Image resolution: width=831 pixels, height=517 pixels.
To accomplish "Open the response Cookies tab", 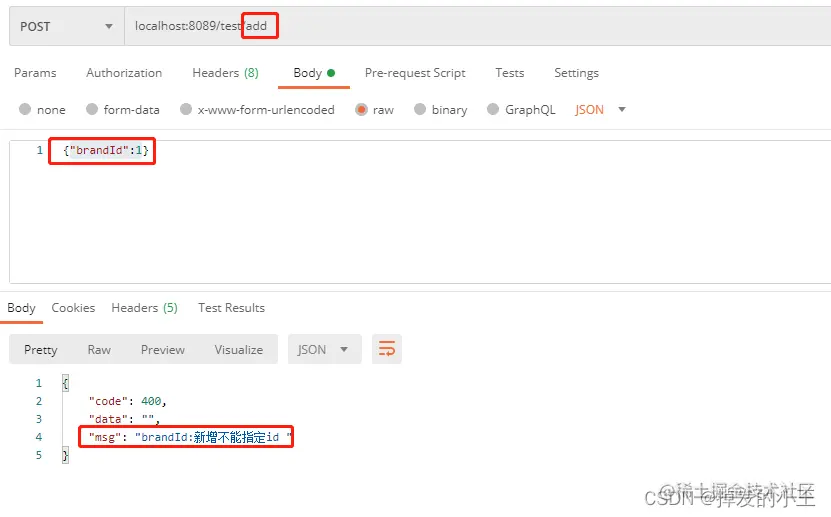I will pos(73,308).
